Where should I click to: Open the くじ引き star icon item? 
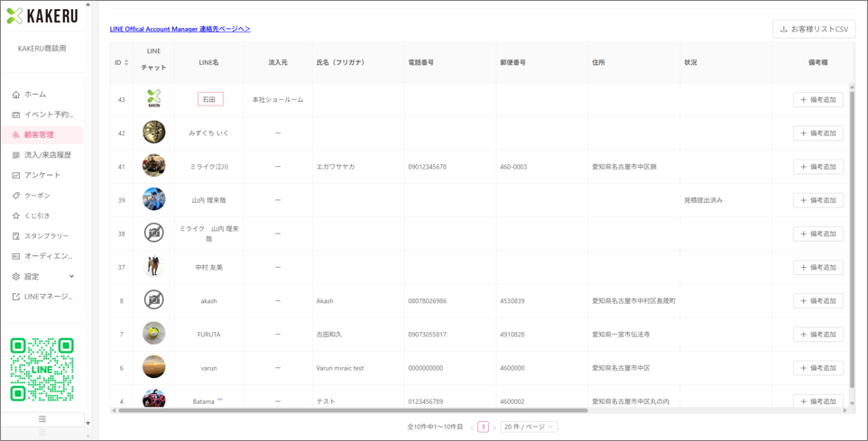16,216
